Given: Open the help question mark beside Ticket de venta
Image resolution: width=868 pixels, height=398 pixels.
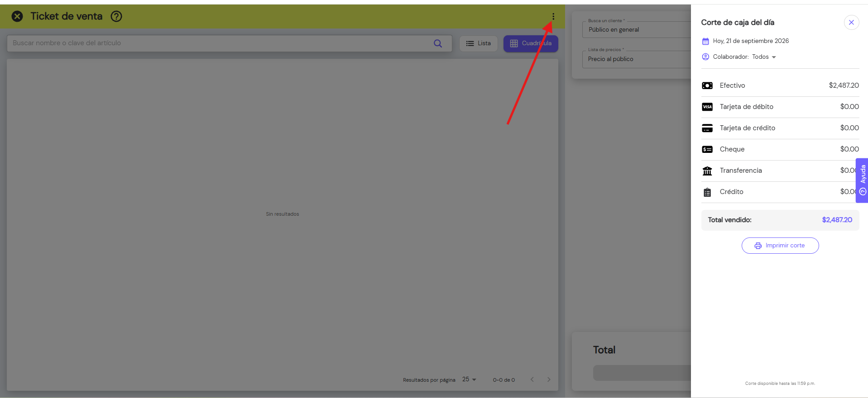Looking at the screenshot, I should point(116,16).
